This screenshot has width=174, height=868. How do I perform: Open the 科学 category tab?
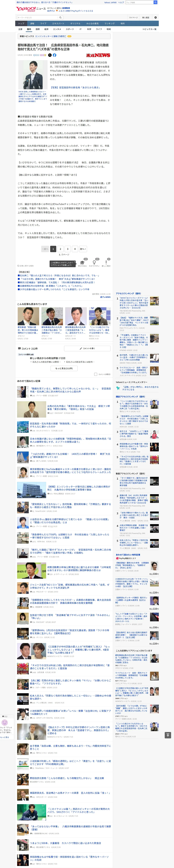pos(89,29)
